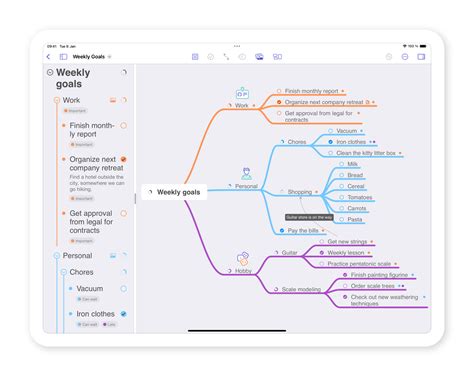Select the Guitar node on mind map
Screen dimensions: 474x376
[x=289, y=253]
